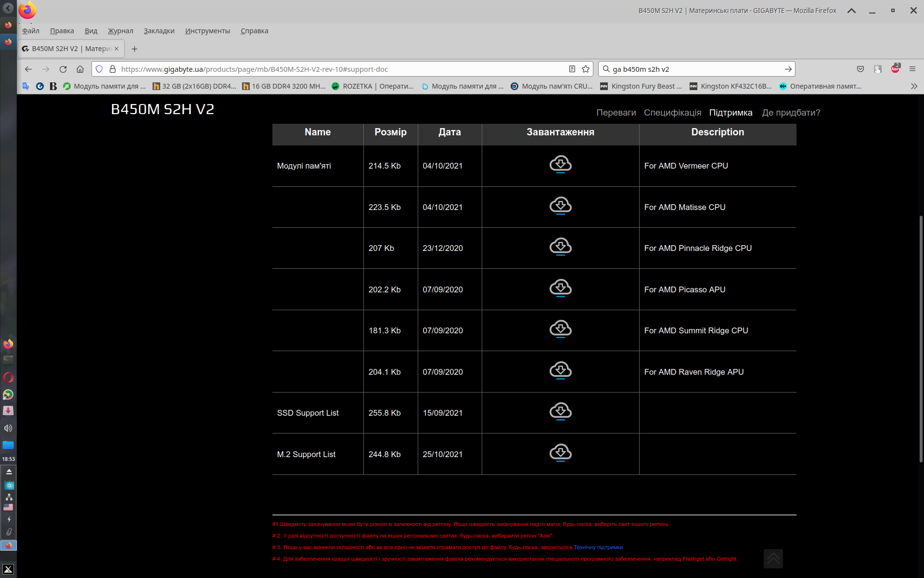Viewport: 924px width, 578px height.
Task: Bookmark this page with the star icon
Action: [586, 69]
